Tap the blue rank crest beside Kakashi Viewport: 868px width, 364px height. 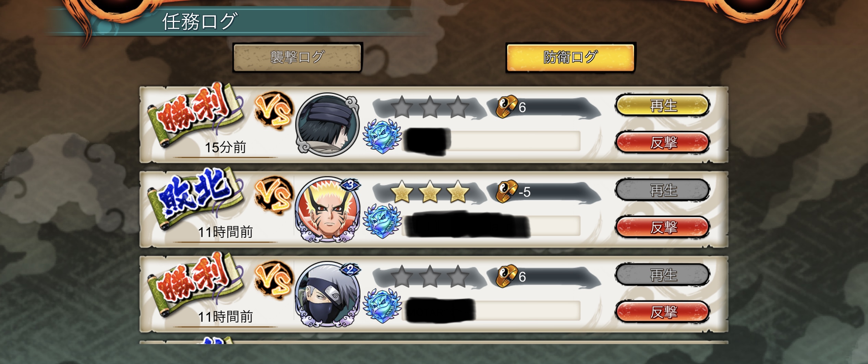click(382, 306)
